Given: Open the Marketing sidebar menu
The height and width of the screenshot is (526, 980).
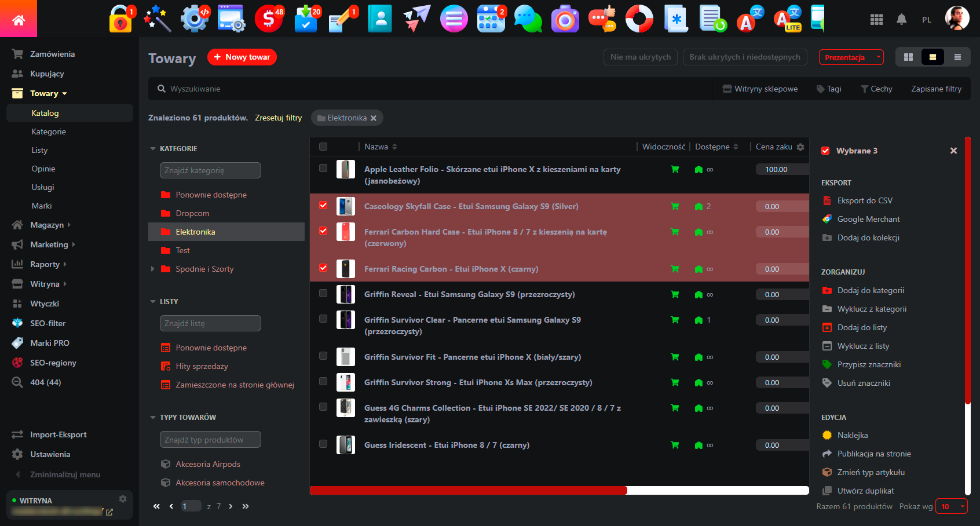Looking at the screenshot, I should [49, 244].
